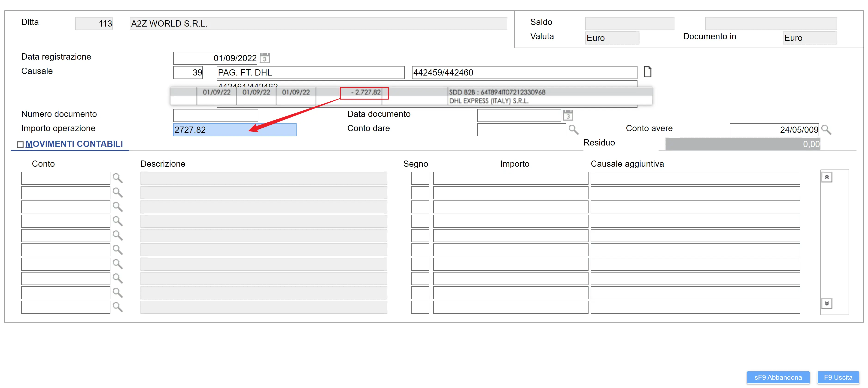Click the document icon beside 442459/442460
Screen dimensions: 868x388
point(647,72)
